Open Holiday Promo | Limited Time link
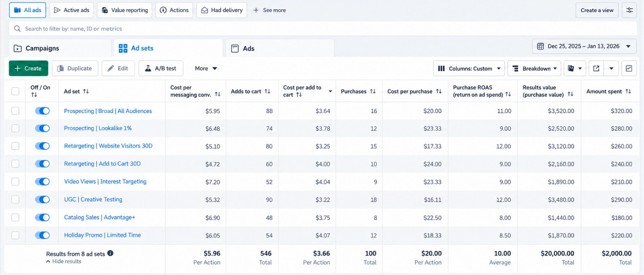Screen dimensions: 644x275 pyautogui.click(x=102, y=235)
